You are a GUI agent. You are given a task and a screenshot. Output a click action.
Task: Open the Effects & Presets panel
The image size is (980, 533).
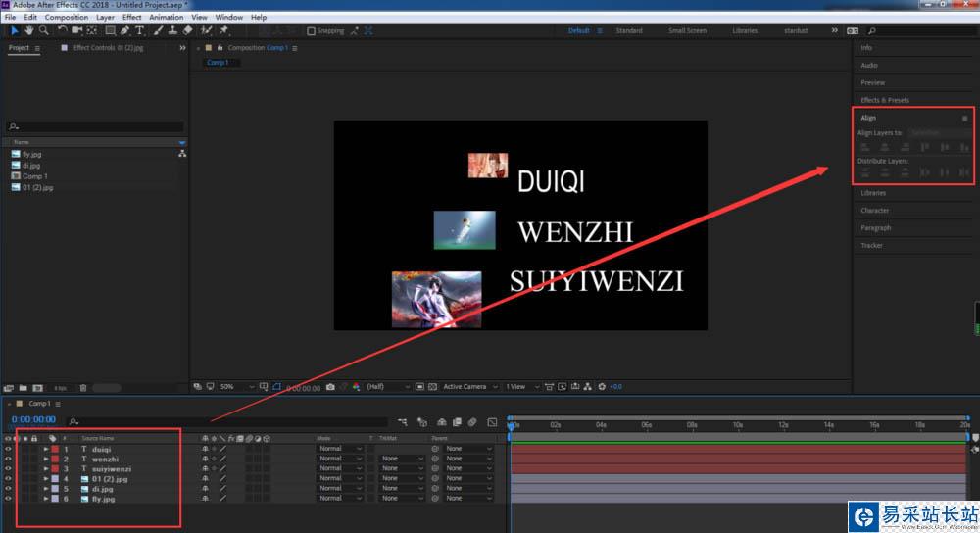(x=884, y=100)
